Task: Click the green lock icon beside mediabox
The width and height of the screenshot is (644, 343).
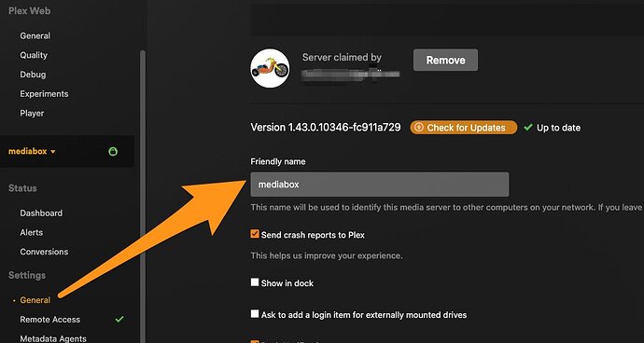Action: [113, 151]
